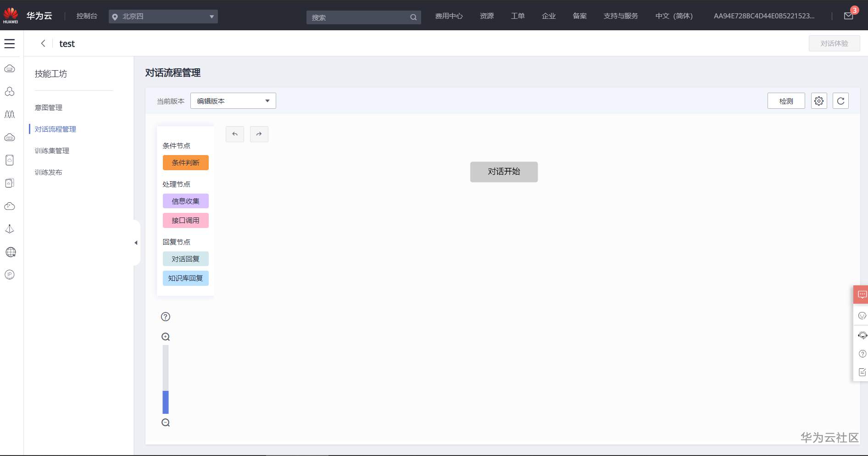Viewport: 868px width, 456px height.
Task: Click the search magnifier icon
Action: 413,17
